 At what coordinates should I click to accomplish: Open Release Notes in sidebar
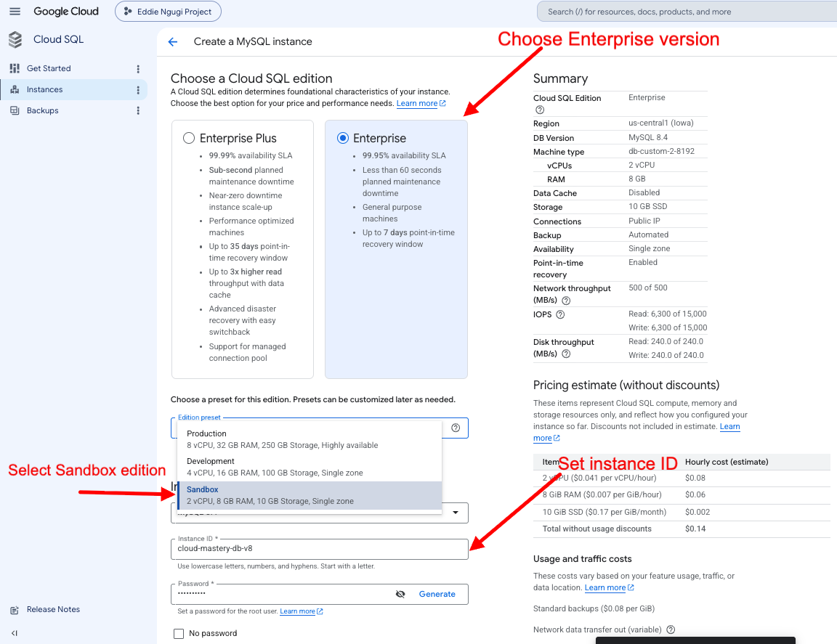tap(53, 609)
